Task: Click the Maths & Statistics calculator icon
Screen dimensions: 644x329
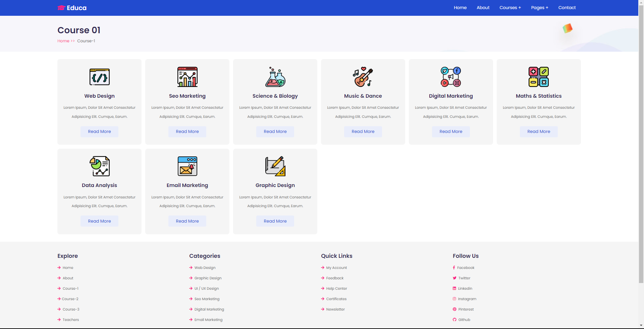Action: click(x=539, y=77)
